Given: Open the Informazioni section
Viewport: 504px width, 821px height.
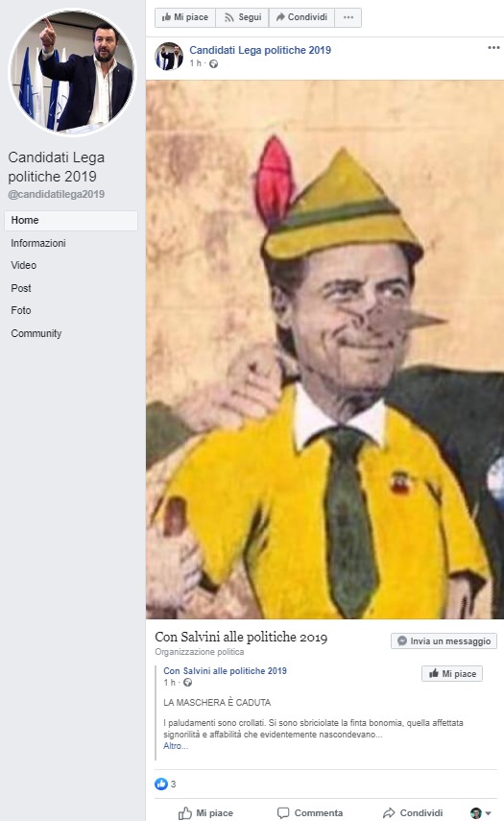Looking at the screenshot, I should click(38, 243).
